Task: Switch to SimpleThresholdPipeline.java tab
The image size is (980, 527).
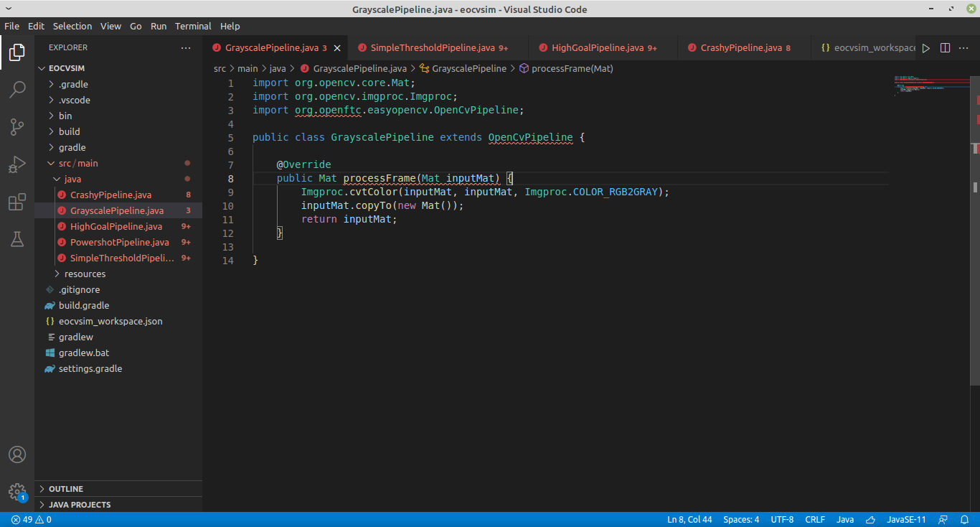Action: click(x=438, y=48)
